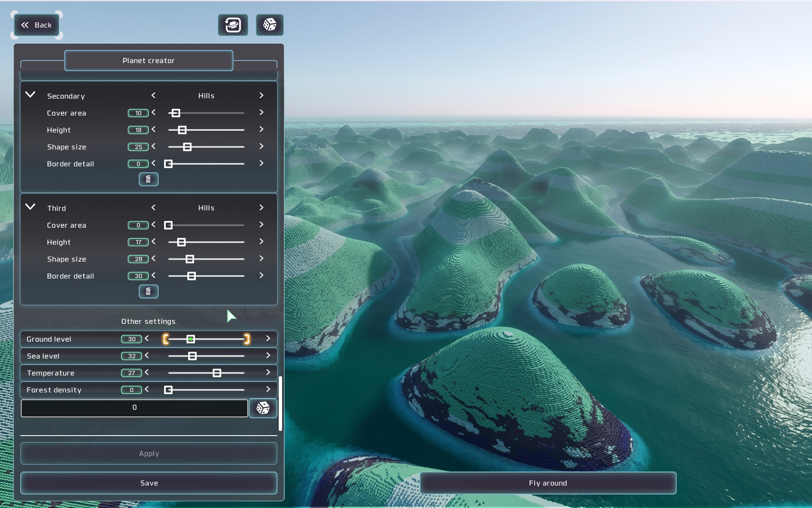Decrease Secondary Shape size value
This screenshot has height=508, width=812.
pos(154,146)
